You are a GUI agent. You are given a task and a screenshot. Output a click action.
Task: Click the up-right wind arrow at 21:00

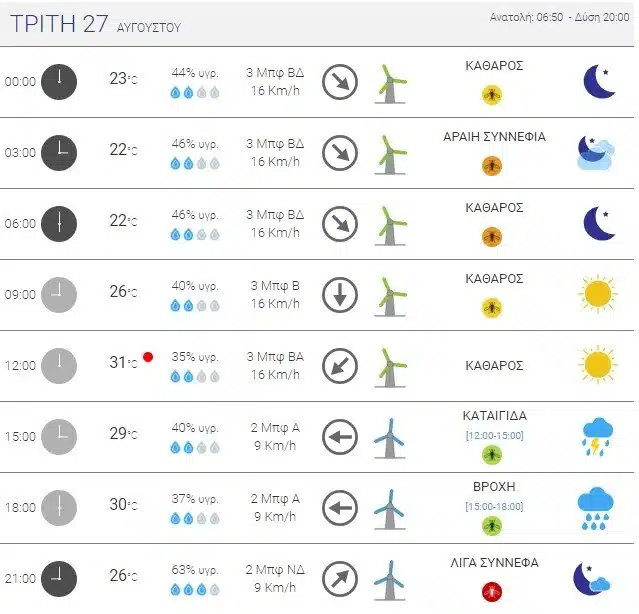[340, 579]
